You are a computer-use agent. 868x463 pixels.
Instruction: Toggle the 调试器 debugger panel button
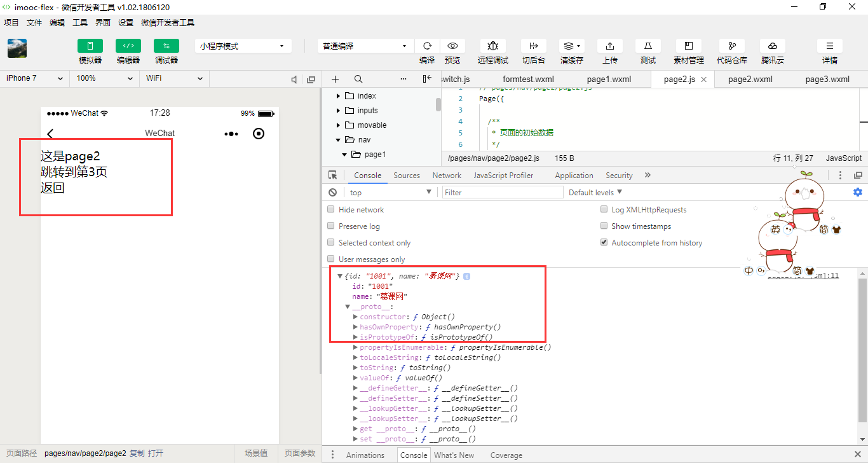point(166,46)
